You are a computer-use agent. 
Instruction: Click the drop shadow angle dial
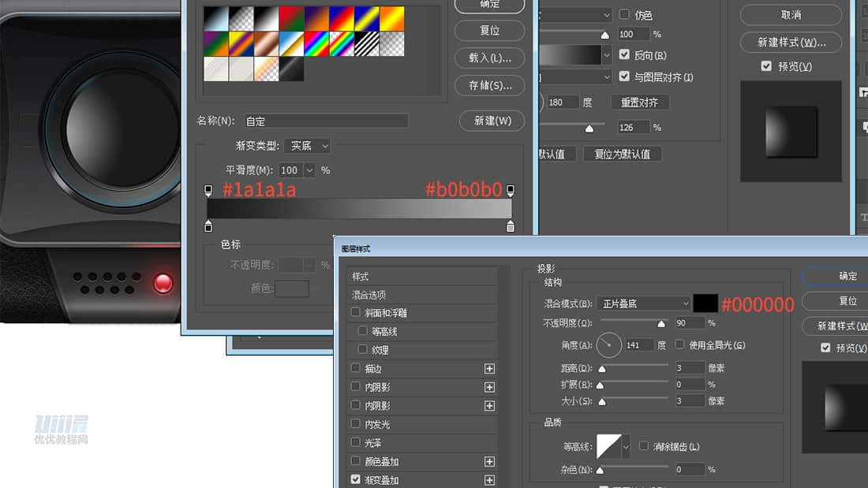pyautogui.click(x=609, y=345)
